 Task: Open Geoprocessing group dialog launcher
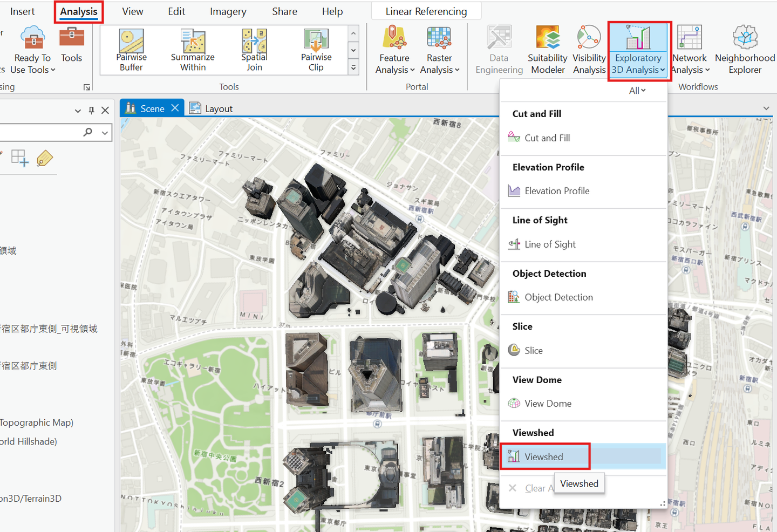(x=87, y=87)
